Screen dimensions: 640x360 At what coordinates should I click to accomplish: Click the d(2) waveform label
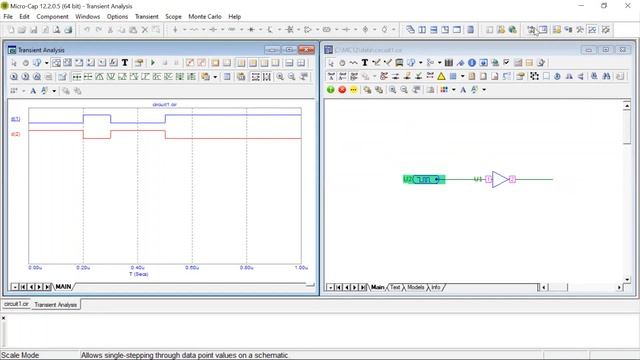[x=16, y=134]
